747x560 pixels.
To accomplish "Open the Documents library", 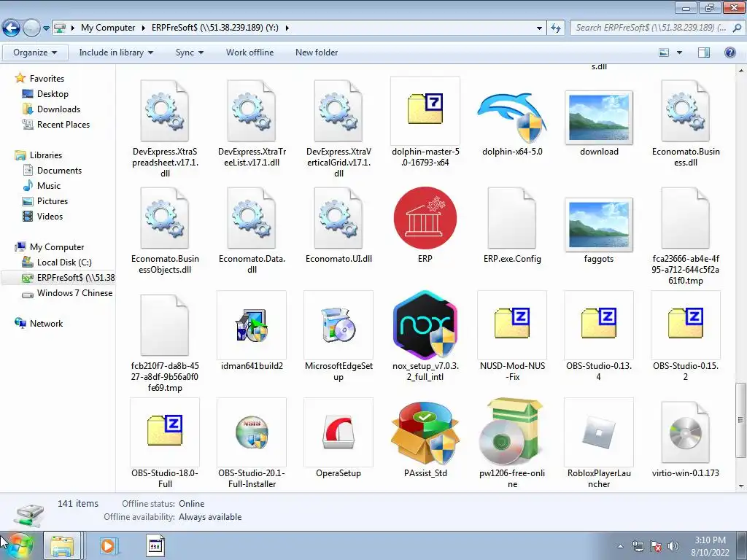I will [53, 171].
